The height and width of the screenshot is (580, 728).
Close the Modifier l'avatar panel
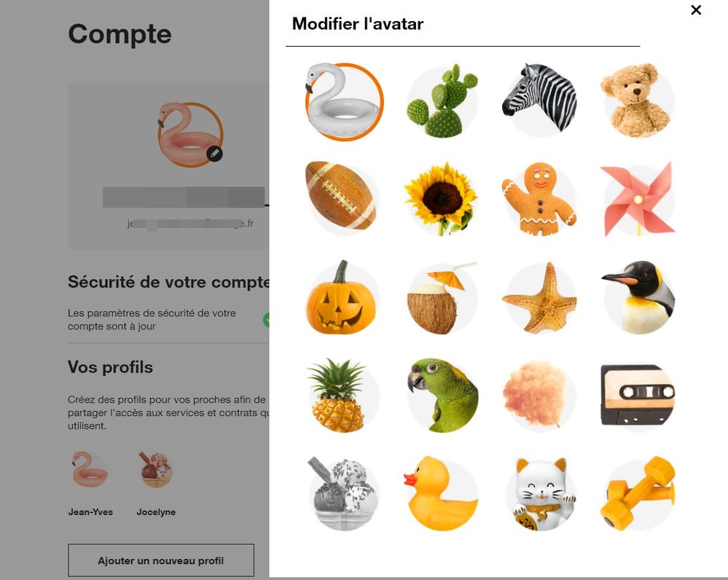coord(695,9)
